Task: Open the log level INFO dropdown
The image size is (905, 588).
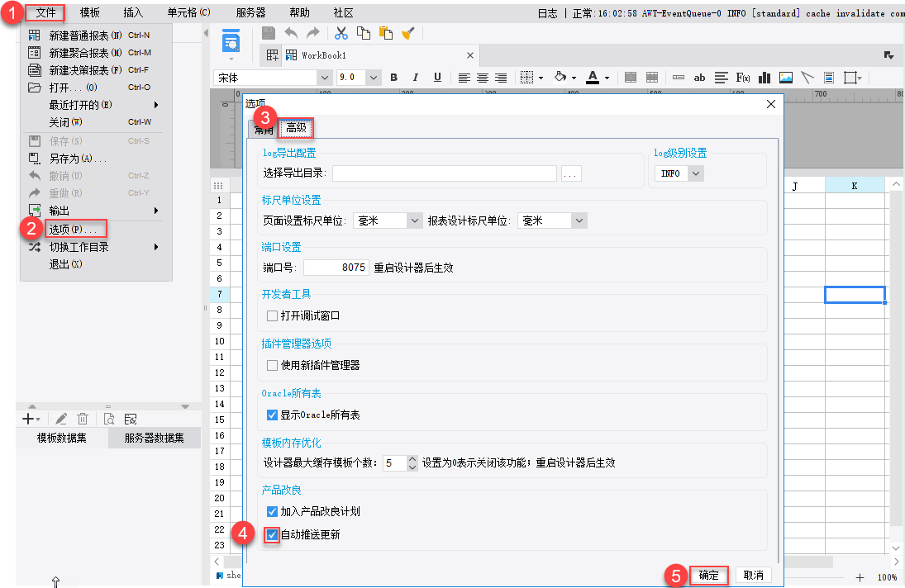Action: pos(696,173)
